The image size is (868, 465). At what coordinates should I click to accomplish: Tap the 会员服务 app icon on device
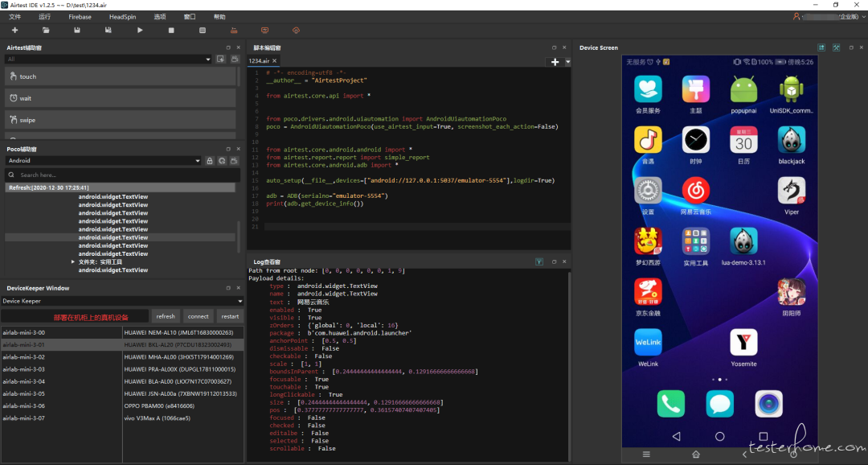tap(648, 89)
